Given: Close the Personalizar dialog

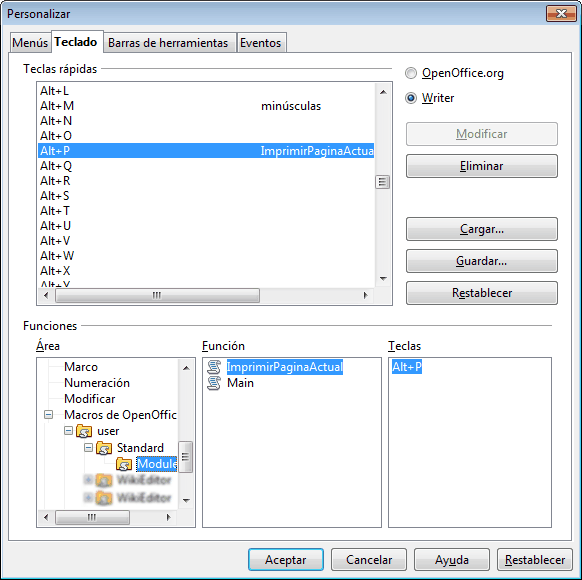Looking at the screenshot, I should (x=561, y=14).
